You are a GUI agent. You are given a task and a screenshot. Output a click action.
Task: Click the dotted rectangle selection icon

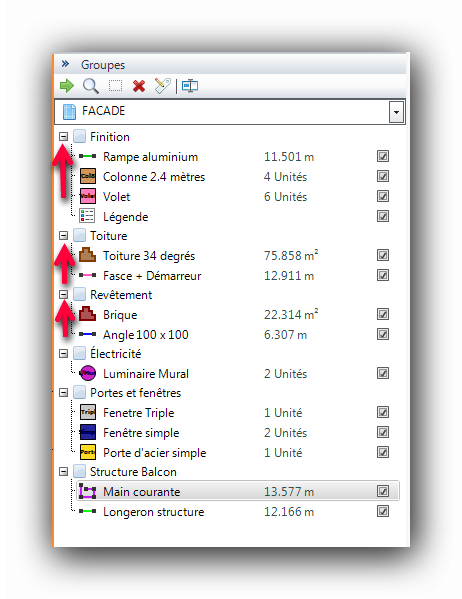[x=115, y=86]
